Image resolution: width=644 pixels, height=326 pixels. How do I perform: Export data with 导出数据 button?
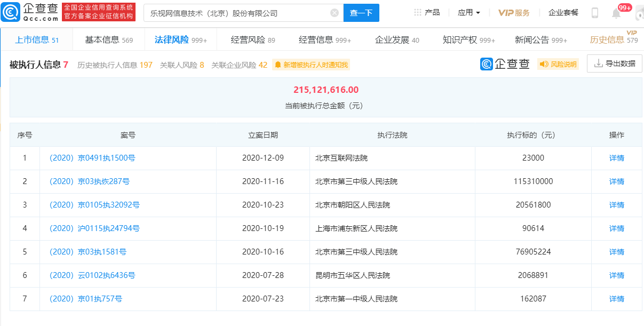point(614,63)
